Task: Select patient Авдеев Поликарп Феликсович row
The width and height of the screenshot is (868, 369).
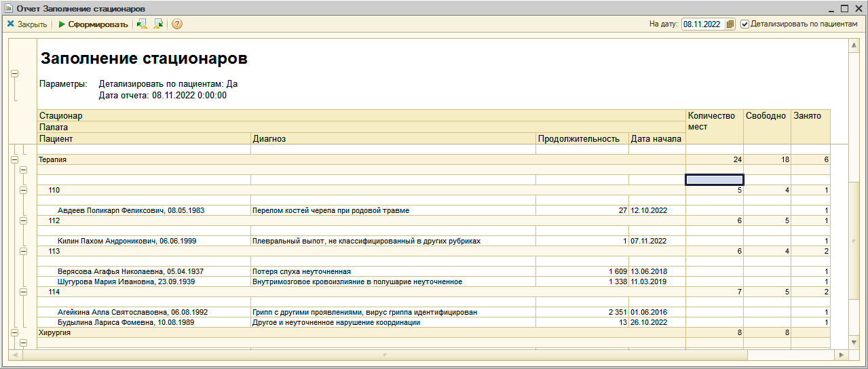Action: [x=130, y=211]
